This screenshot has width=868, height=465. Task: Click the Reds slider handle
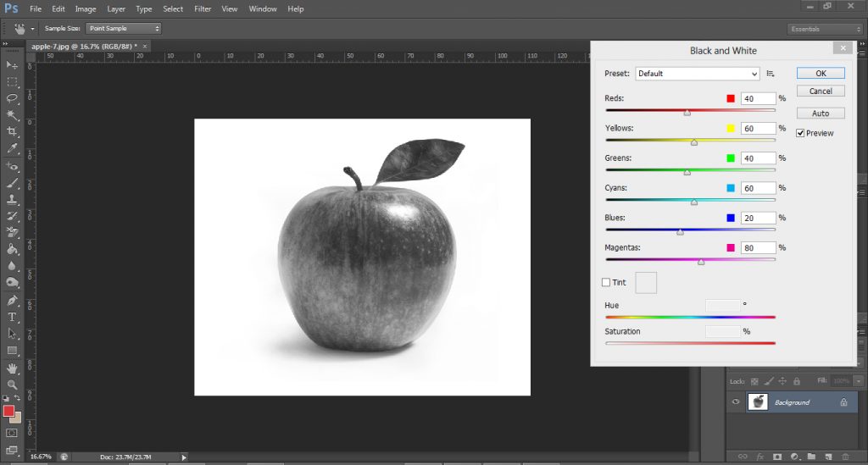pos(687,112)
